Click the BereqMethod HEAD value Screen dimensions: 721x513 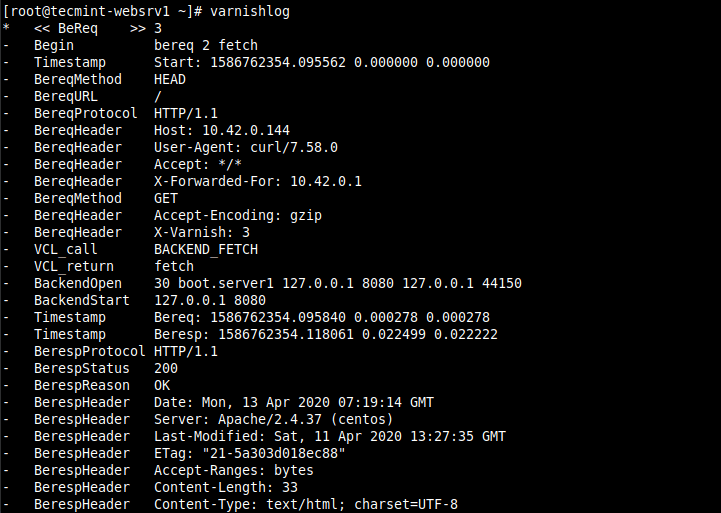coord(170,78)
